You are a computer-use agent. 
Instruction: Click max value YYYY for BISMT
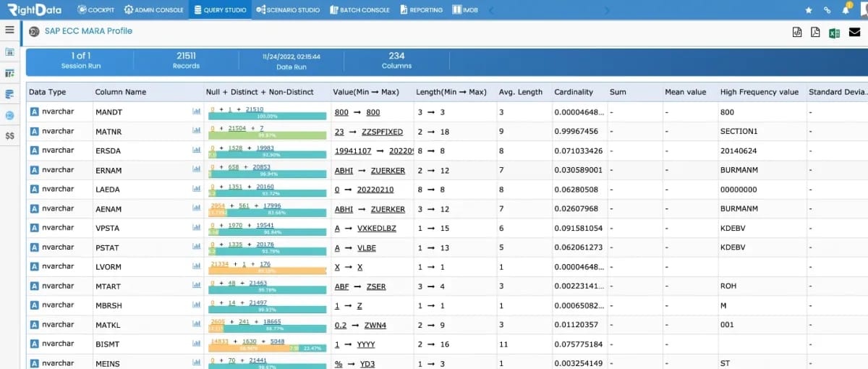tap(366, 344)
